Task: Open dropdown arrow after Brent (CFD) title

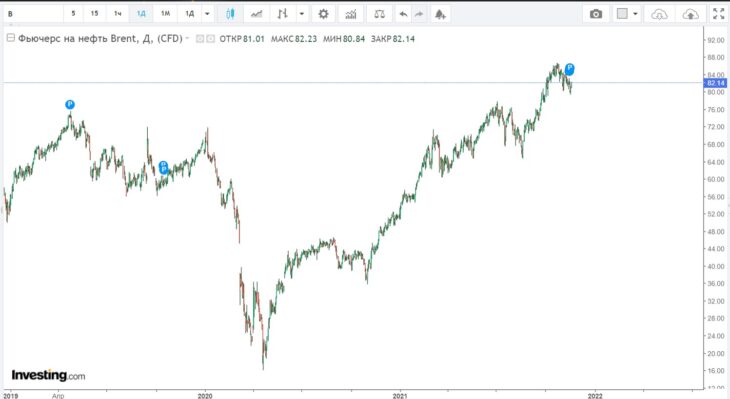Action: [x=187, y=38]
